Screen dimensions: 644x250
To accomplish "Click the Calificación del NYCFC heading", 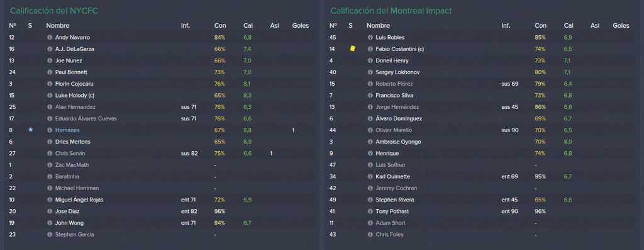I will 54,11.
